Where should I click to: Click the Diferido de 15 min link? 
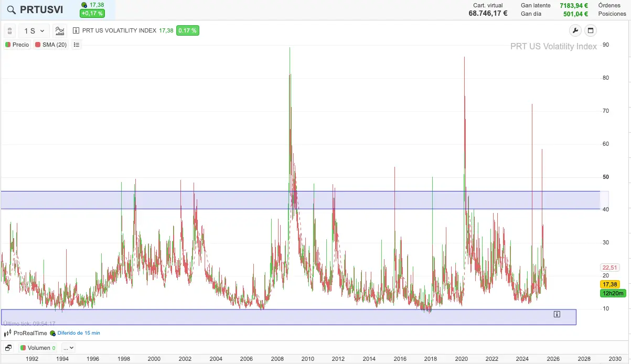pyautogui.click(x=78, y=333)
